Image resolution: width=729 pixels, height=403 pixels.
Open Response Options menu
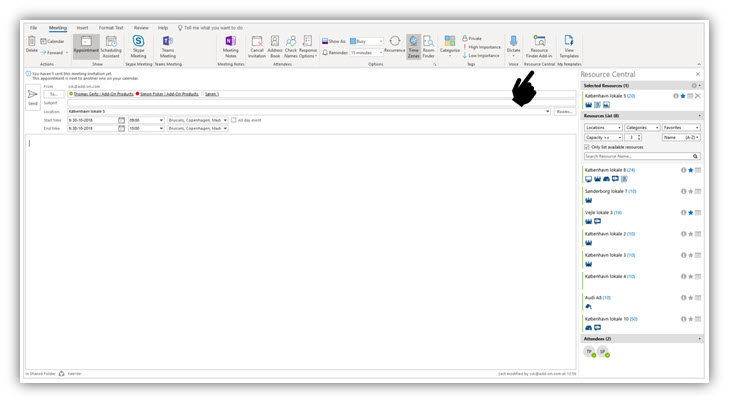(x=307, y=46)
